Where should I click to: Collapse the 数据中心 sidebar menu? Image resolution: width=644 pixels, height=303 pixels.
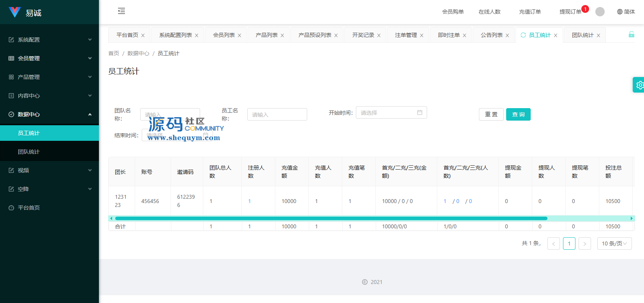49,114
